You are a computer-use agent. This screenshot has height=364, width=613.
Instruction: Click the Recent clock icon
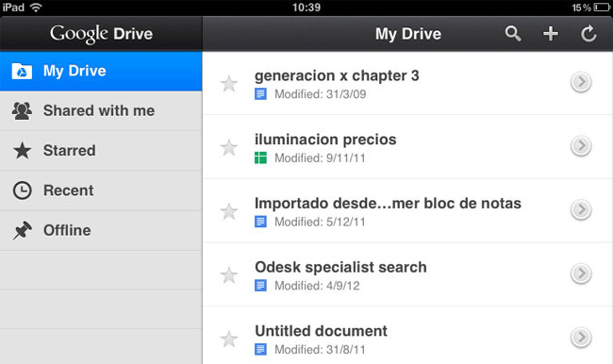pos(22,190)
